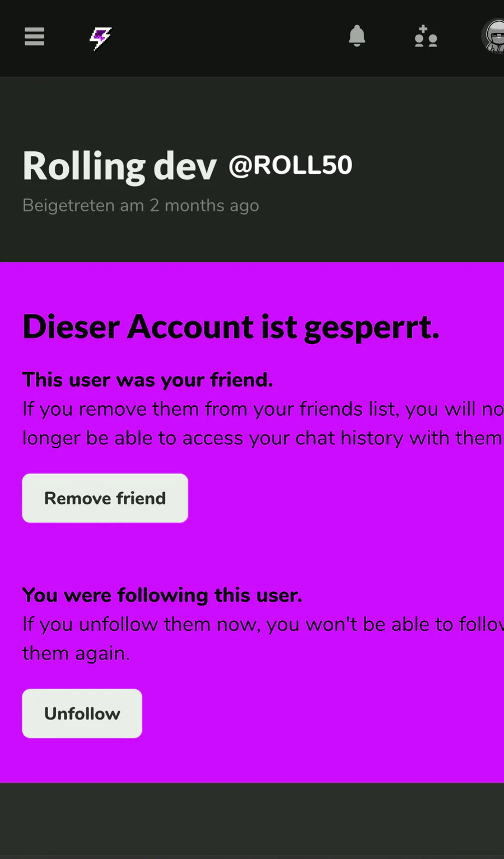504x859 pixels.
Task: Click the Dieser Account ist gesperrt heading
Action: point(231,327)
